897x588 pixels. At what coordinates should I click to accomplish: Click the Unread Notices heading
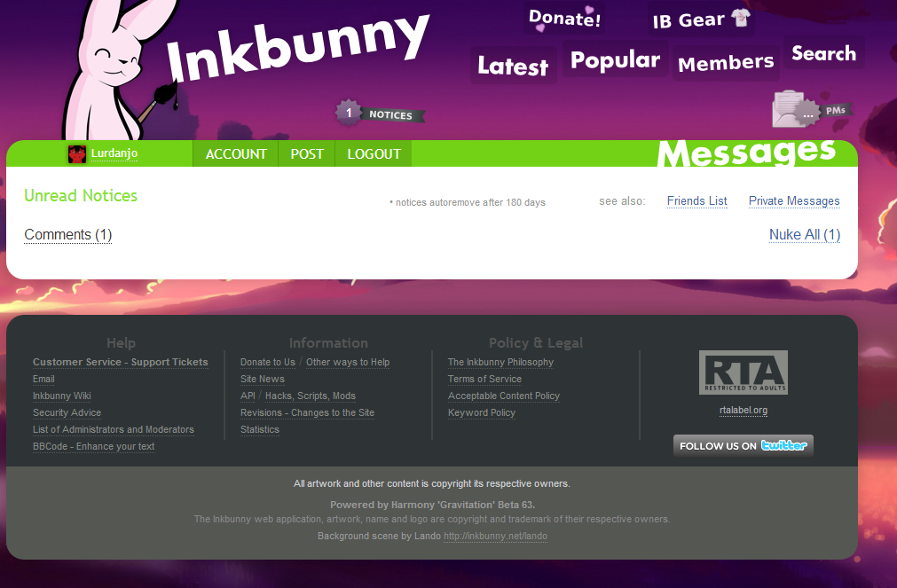click(81, 196)
